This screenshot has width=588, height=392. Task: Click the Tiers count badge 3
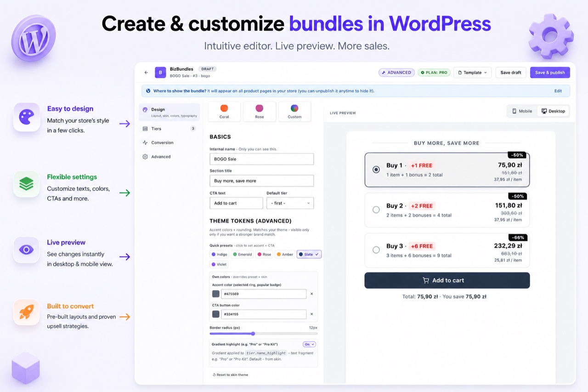point(193,129)
